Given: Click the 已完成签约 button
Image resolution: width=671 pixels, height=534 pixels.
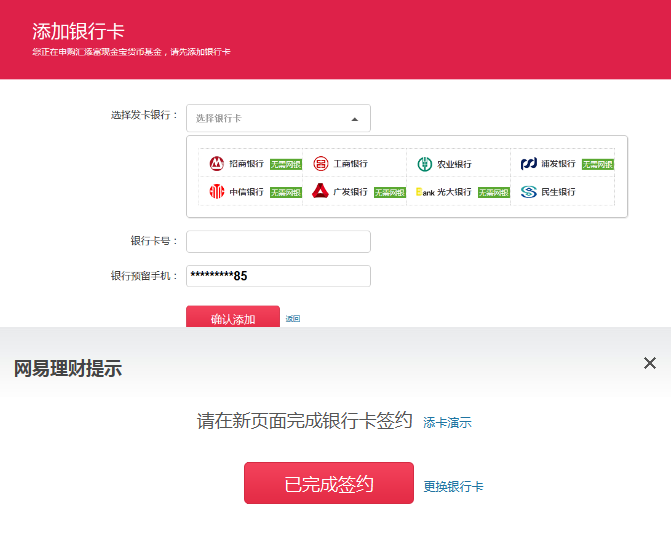Looking at the screenshot, I should 328,484.
